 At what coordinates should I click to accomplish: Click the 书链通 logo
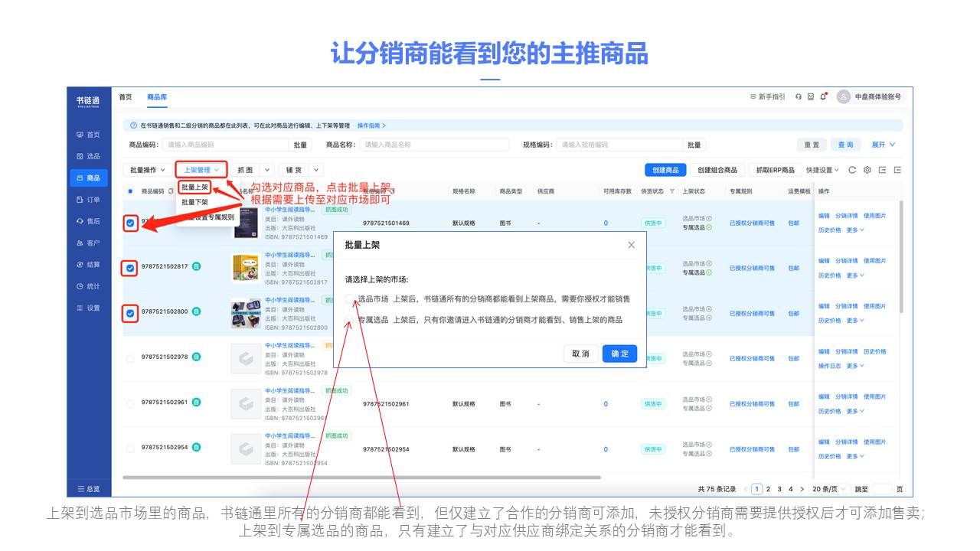point(88,102)
